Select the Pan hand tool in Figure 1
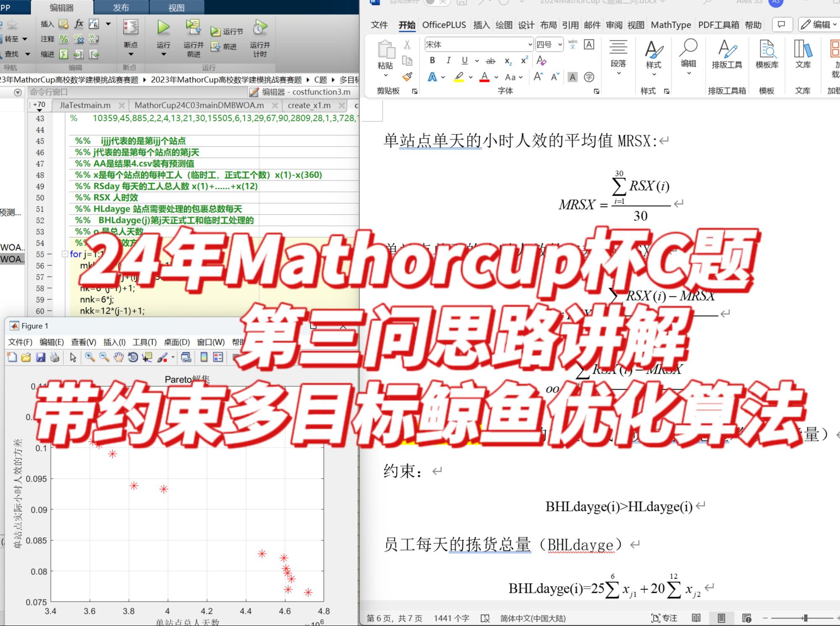840x626 pixels. (119, 357)
